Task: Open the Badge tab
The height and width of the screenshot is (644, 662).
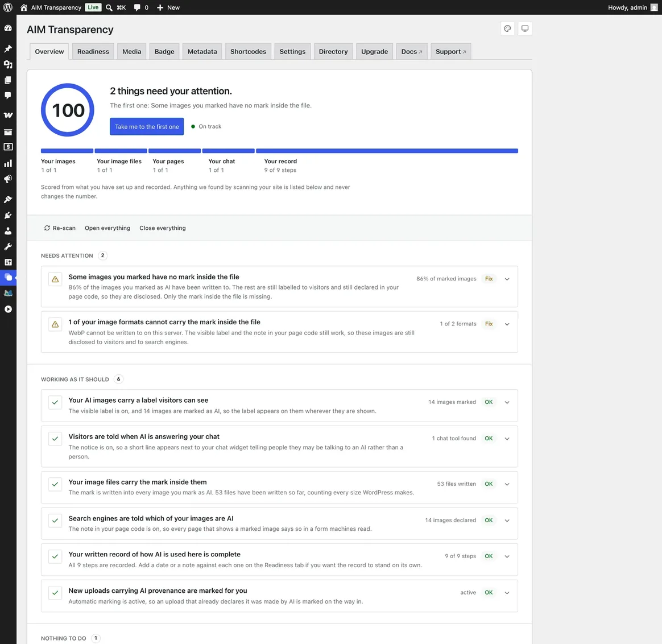Action: (164, 52)
